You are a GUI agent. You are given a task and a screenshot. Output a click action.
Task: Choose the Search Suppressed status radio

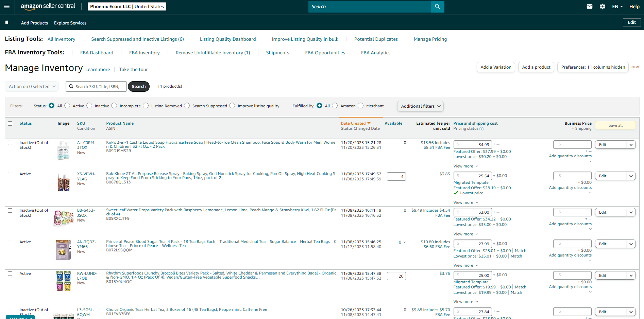[187, 106]
